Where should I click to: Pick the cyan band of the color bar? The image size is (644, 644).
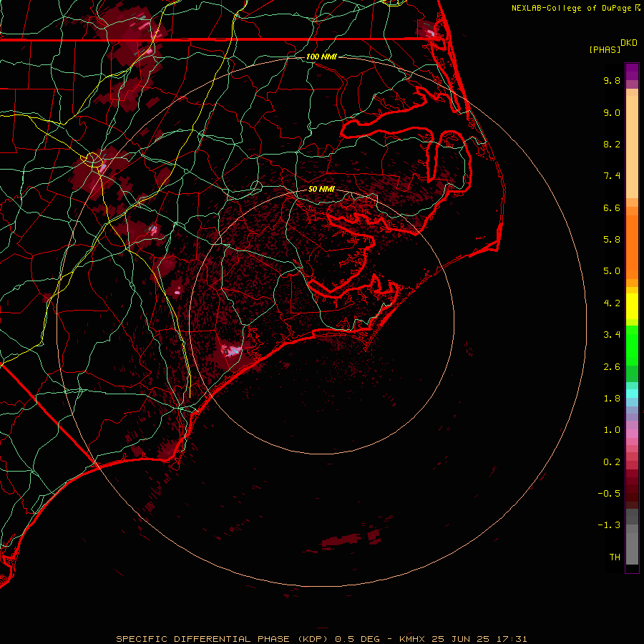pyautogui.click(x=632, y=394)
